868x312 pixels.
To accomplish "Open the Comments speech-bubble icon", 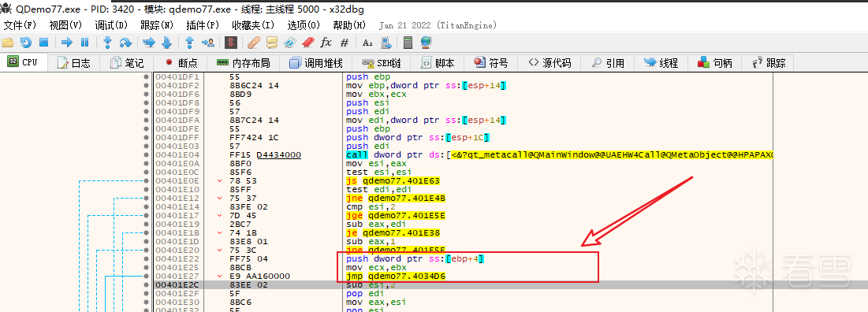I will 272,42.
